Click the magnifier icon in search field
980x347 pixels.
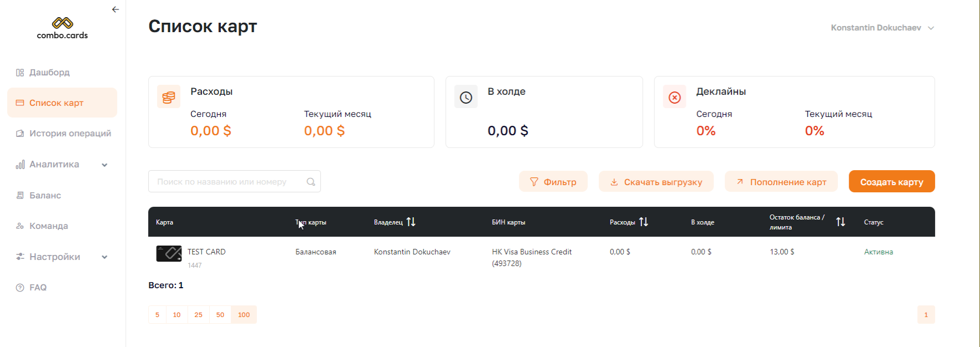point(311,182)
